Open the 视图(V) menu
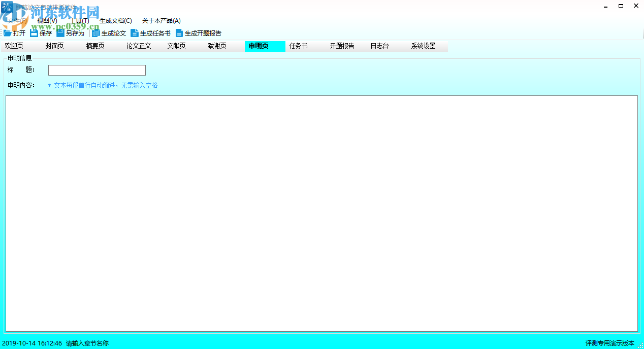 coord(47,21)
